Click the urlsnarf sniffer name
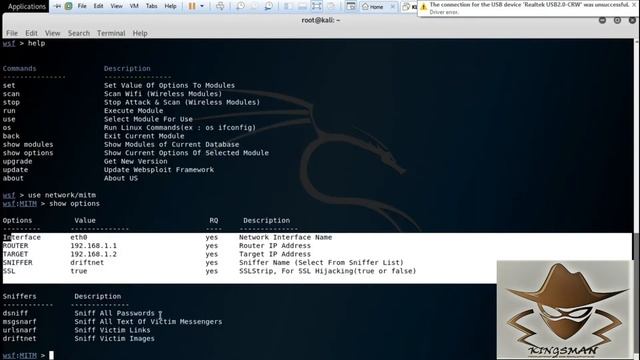 [x=20, y=330]
